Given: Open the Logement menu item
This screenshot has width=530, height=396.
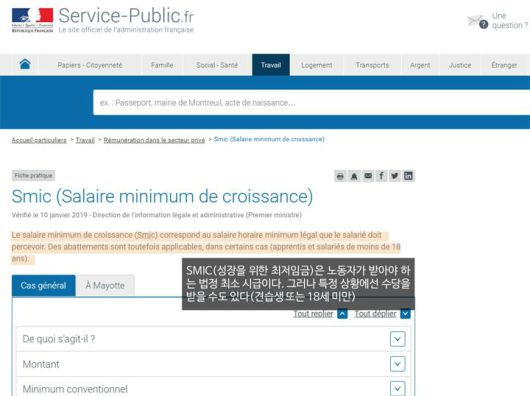Looking at the screenshot, I should 317,65.
